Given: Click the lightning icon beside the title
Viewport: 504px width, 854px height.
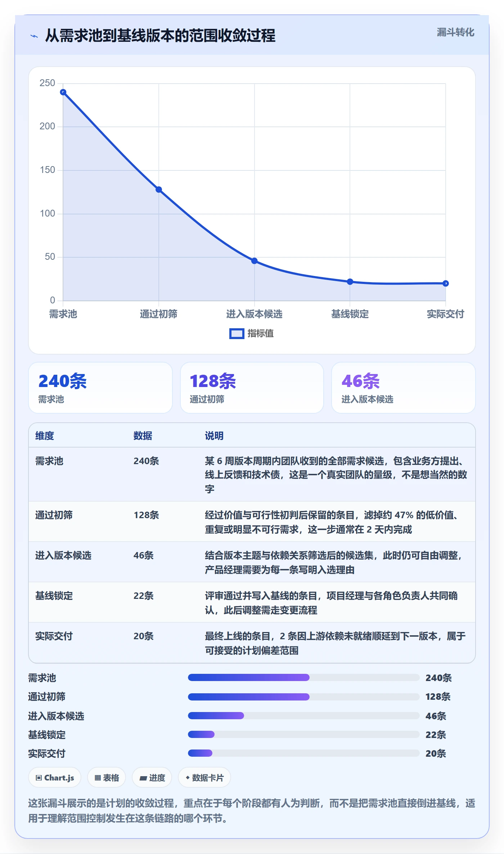Looking at the screenshot, I should tap(34, 36).
